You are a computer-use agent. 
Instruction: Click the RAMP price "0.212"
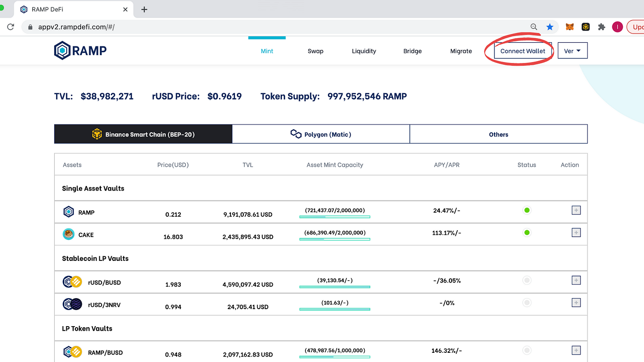(x=173, y=215)
